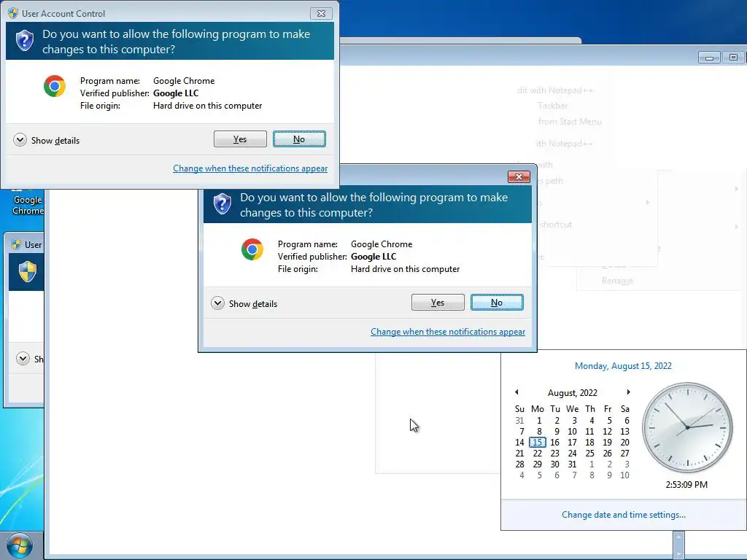Open Change when these notifications appear in the center dialog
This screenshot has width=747, height=560.
[x=448, y=332]
